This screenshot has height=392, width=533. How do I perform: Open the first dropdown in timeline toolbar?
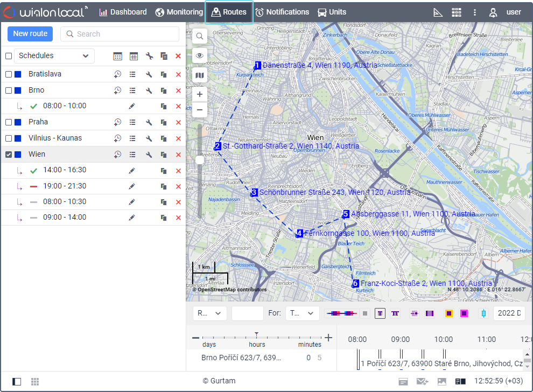[x=209, y=313]
